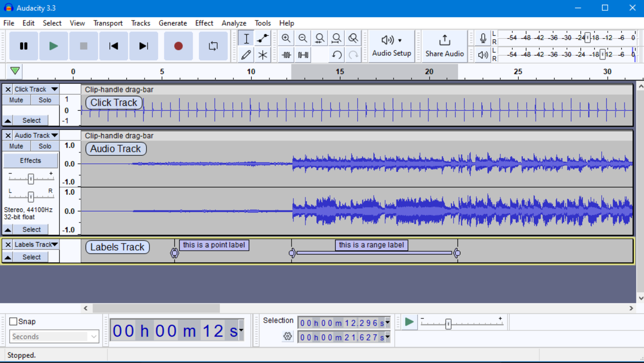Screen dimensions: 644x363
Task: Select the Draw tool
Action: pyautogui.click(x=246, y=55)
